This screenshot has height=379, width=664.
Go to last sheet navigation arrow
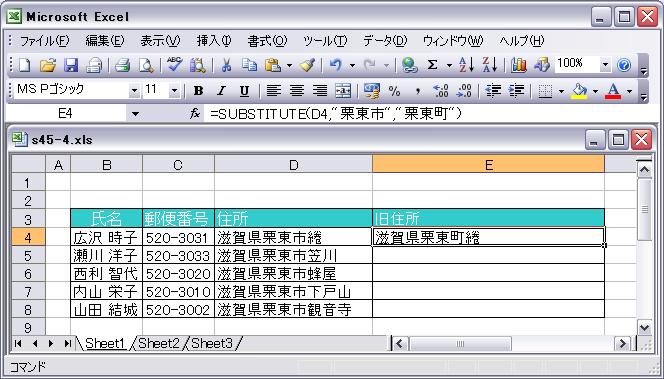tap(67, 343)
